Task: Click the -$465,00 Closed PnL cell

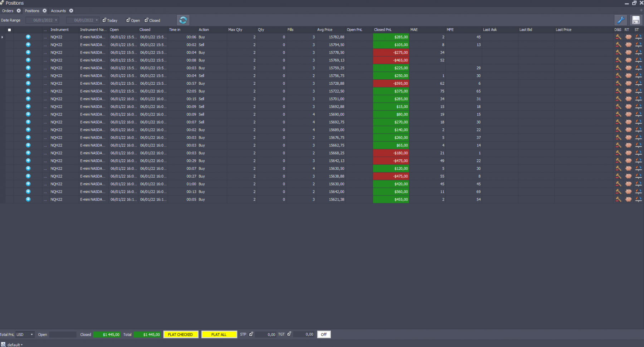Action: click(x=391, y=60)
